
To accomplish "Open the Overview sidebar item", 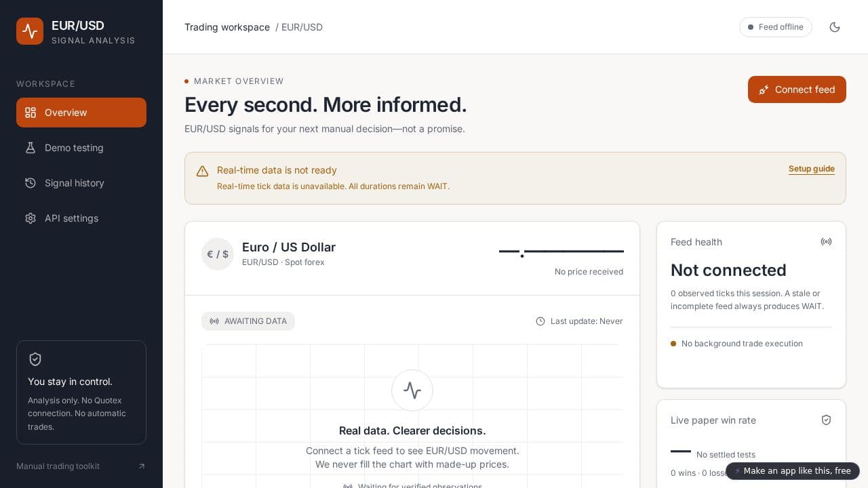I will click(81, 113).
